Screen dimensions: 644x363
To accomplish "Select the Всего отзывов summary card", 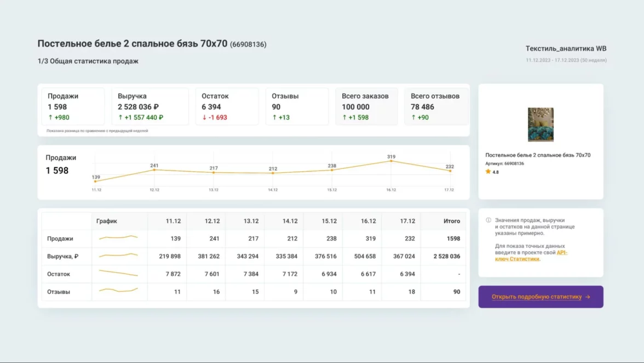I will [x=436, y=106].
